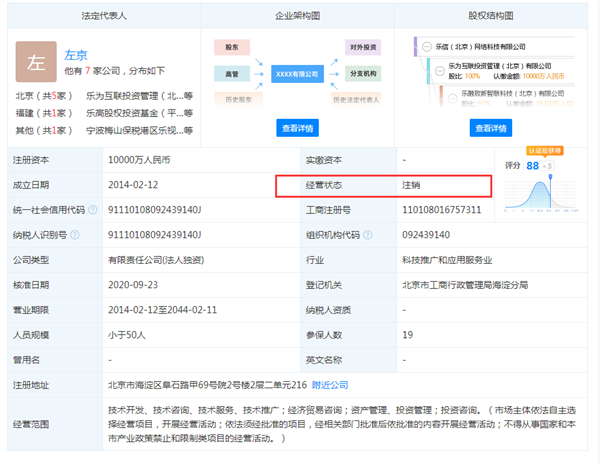Collapse 乐信（北京）网络科技有限公司 node
The image size is (600, 465).
pyautogui.click(x=427, y=47)
